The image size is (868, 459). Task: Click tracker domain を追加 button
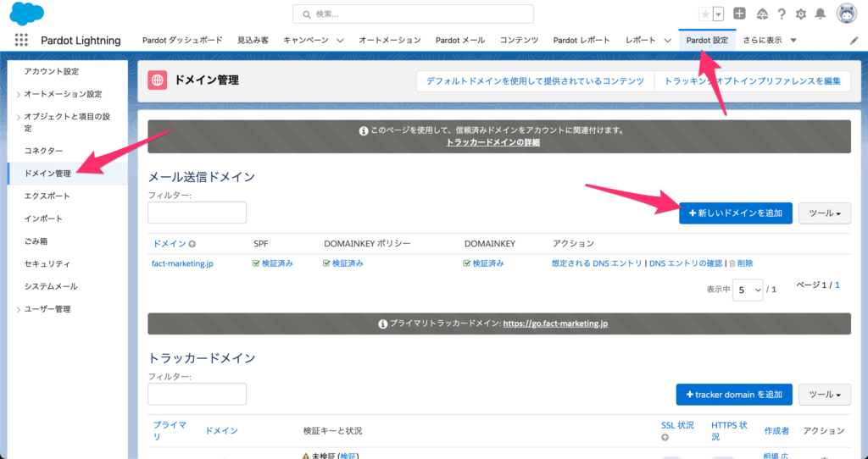pos(734,395)
